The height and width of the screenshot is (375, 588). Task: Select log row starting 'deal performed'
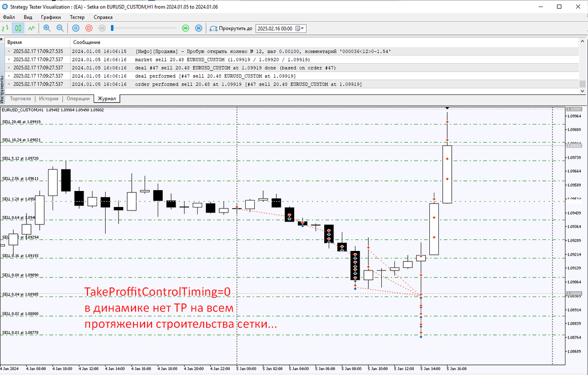tap(292, 76)
